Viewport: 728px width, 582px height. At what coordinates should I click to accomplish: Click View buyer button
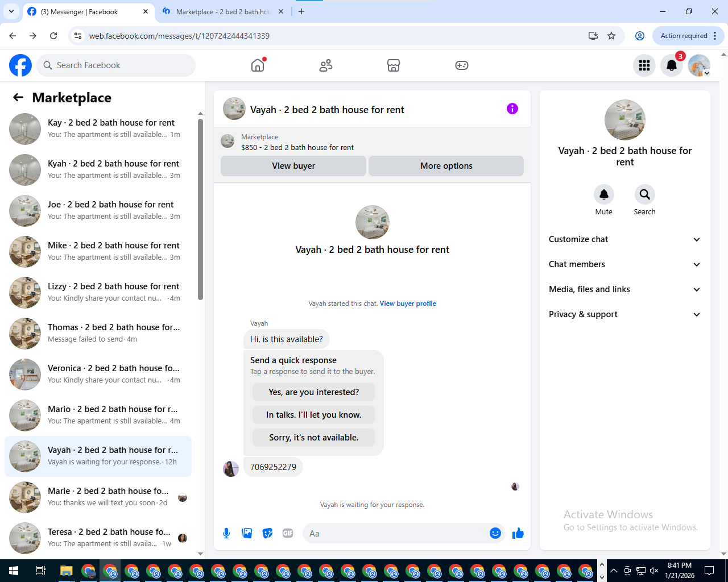[293, 166]
